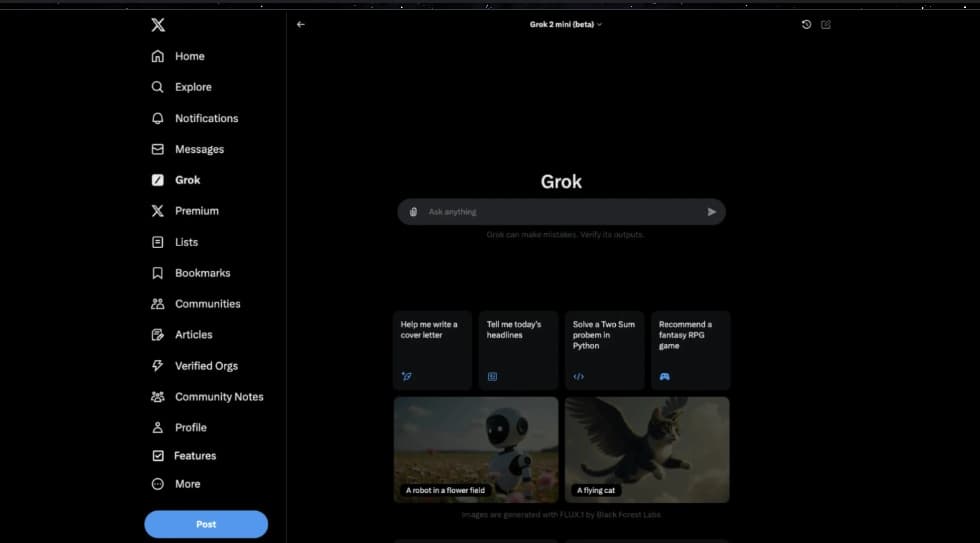Click the blue Post button
The image size is (980, 543).
(x=206, y=524)
